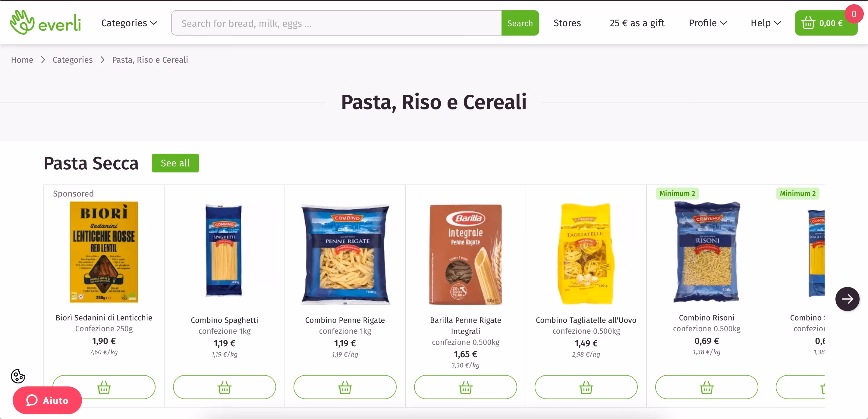Expand the Help menu
Viewport: 868px width, 419px height.
pos(765,23)
